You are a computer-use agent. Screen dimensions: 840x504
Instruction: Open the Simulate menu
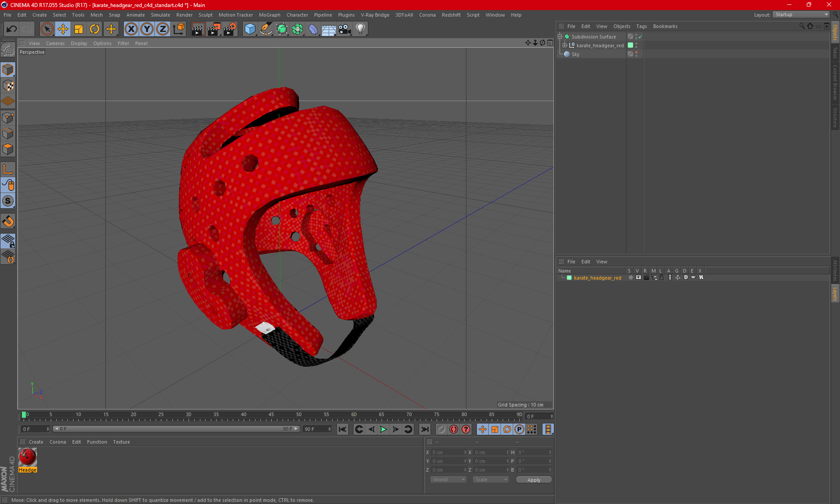click(x=161, y=15)
